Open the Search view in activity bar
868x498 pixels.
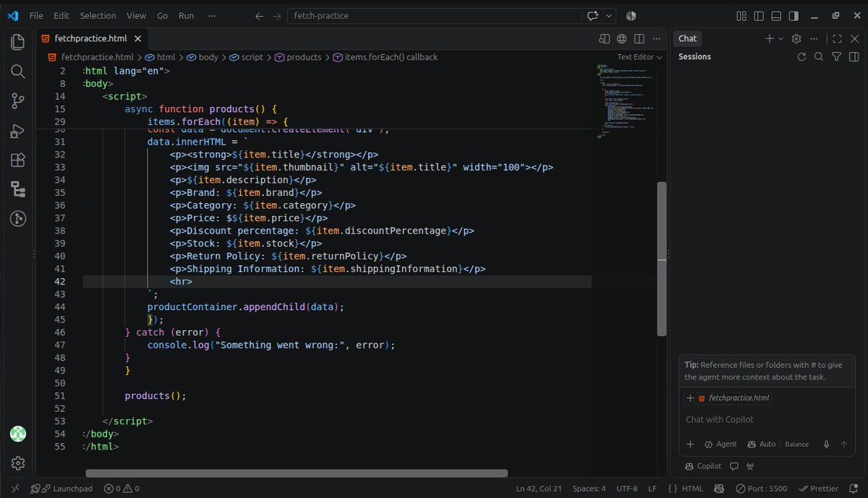(18, 71)
